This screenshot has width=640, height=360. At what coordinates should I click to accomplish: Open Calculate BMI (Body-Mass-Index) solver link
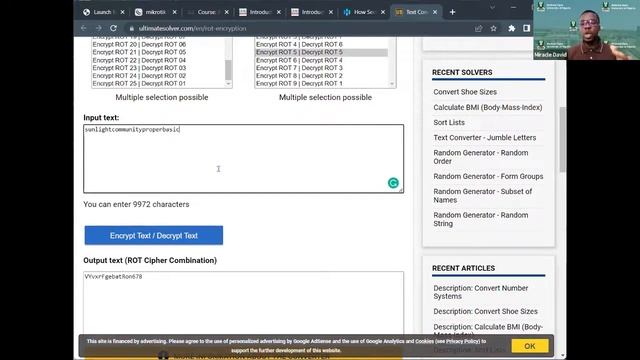click(488, 107)
